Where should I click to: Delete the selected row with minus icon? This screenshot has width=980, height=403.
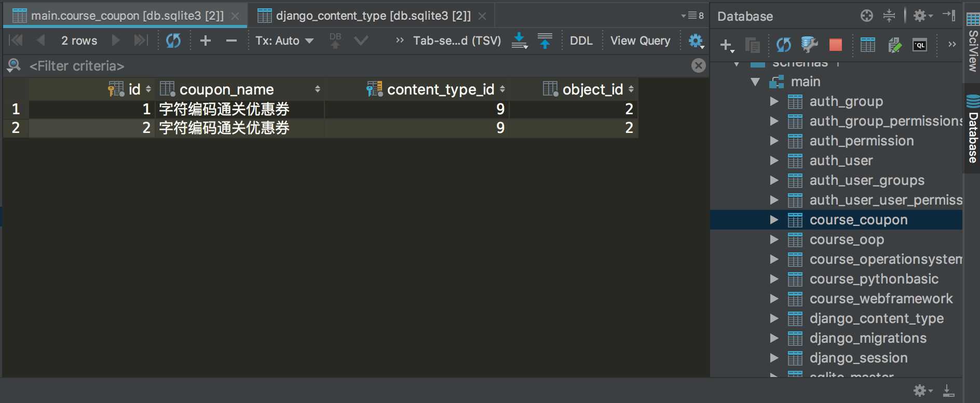[x=232, y=41]
